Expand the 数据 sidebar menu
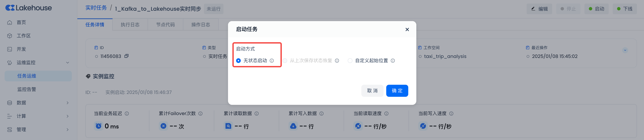This screenshot has width=644, height=140. point(67,103)
